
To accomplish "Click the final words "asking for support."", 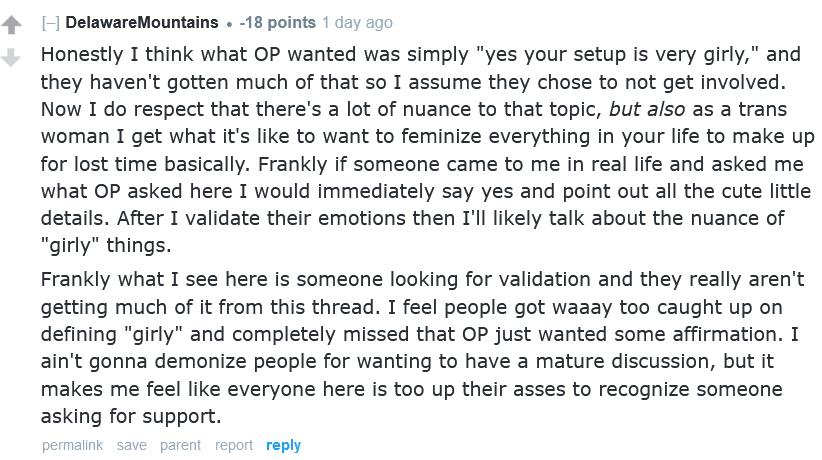I will tap(130, 415).
